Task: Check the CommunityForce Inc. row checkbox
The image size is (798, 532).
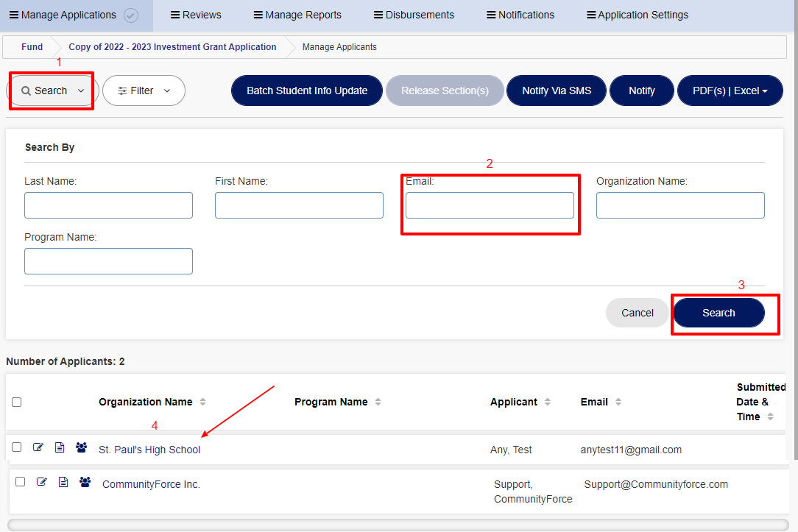Action: (21, 482)
